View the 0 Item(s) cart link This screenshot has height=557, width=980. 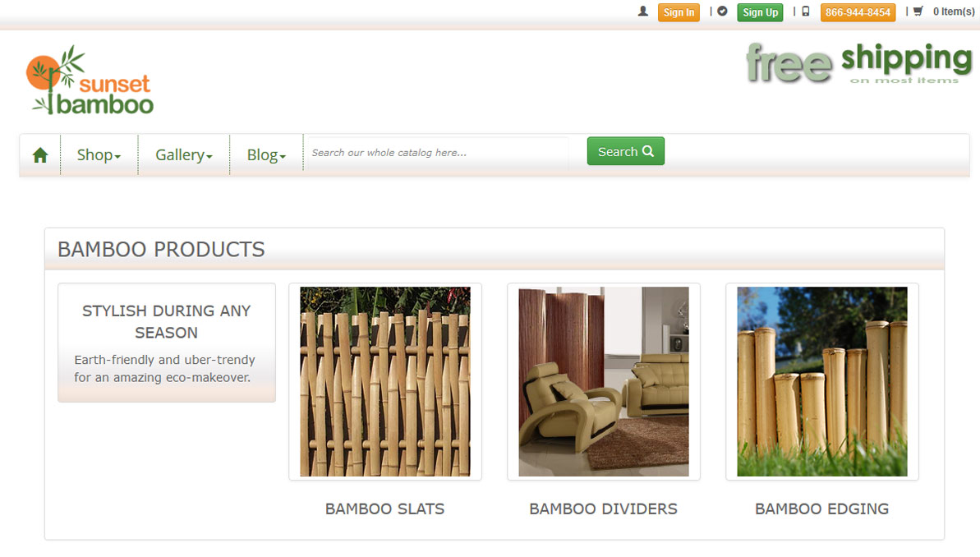[953, 12]
